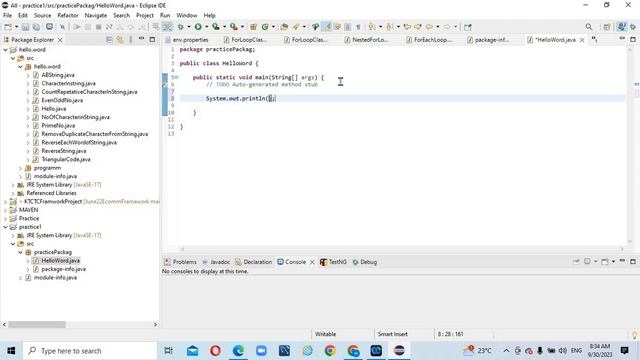Click the New Java Package icon

[253, 27]
